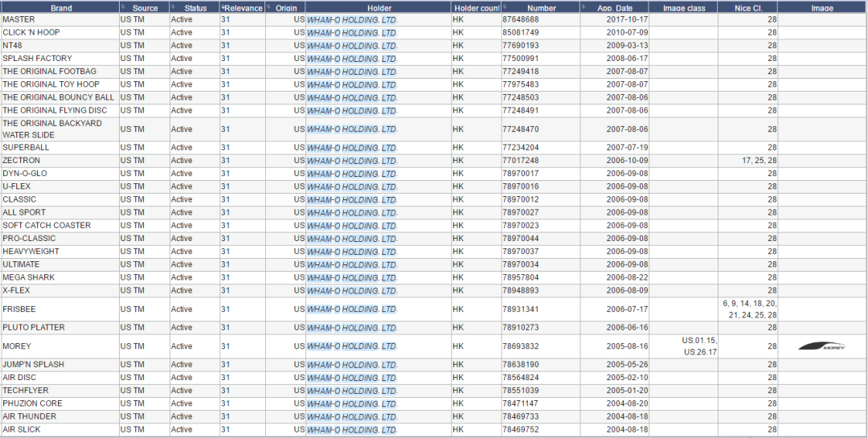Open holder link in the FRISBEE row
Image resolution: width=868 pixels, height=438 pixels.
pyautogui.click(x=352, y=309)
